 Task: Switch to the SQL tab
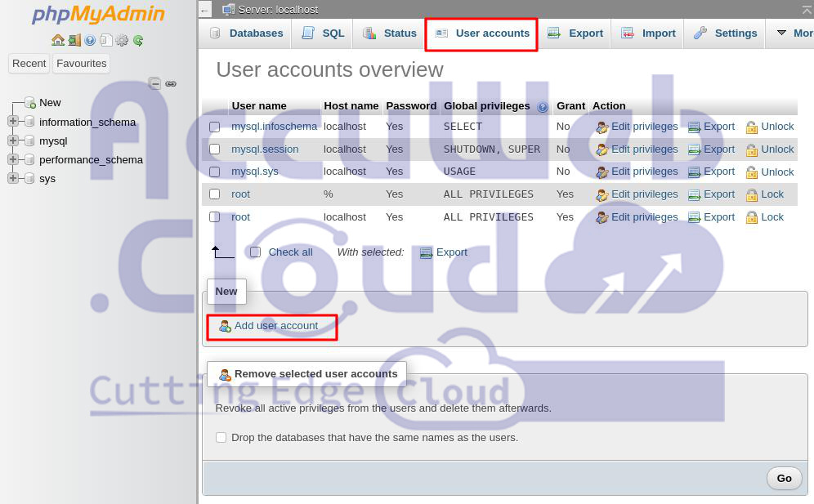322,33
